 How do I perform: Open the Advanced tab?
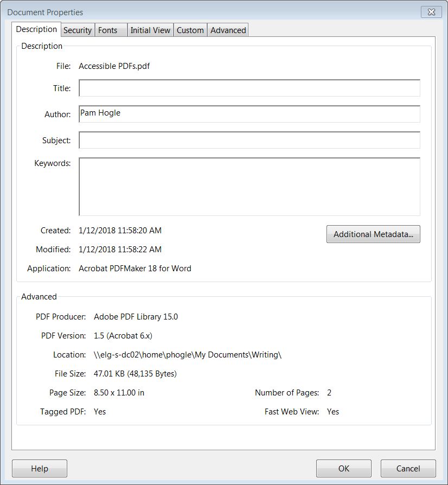[227, 30]
